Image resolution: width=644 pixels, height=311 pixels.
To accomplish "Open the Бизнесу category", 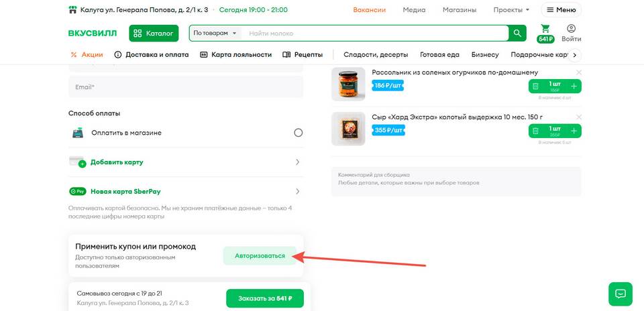I will [x=485, y=54].
